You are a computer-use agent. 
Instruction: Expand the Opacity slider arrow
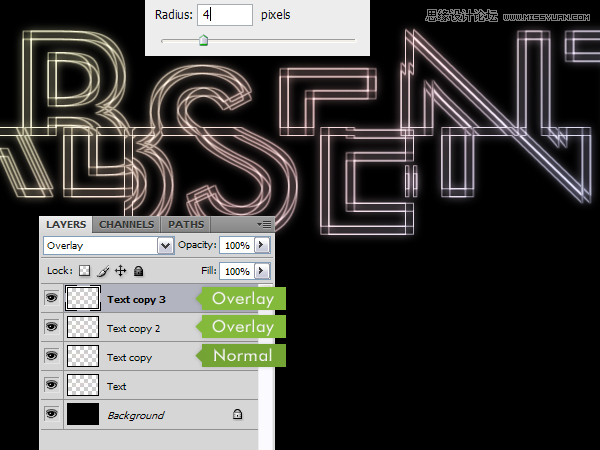tap(263, 245)
